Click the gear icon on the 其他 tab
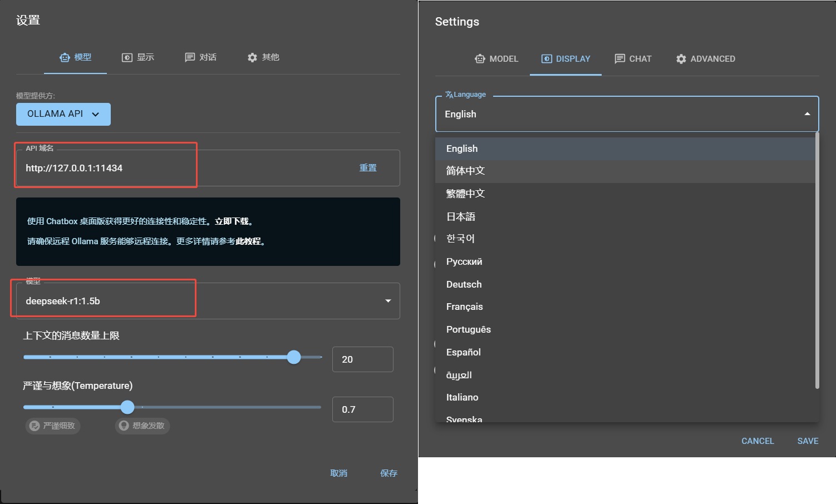This screenshot has width=836, height=504. point(252,57)
